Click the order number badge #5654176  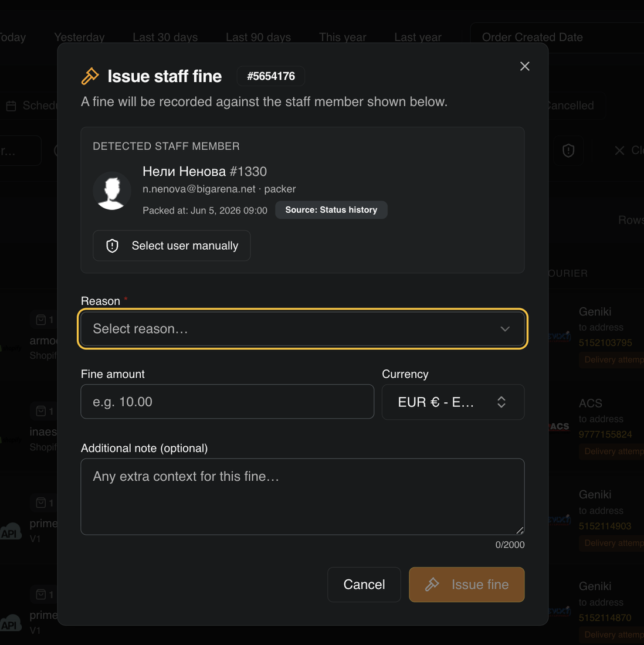pyautogui.click(x=271, y=76)
